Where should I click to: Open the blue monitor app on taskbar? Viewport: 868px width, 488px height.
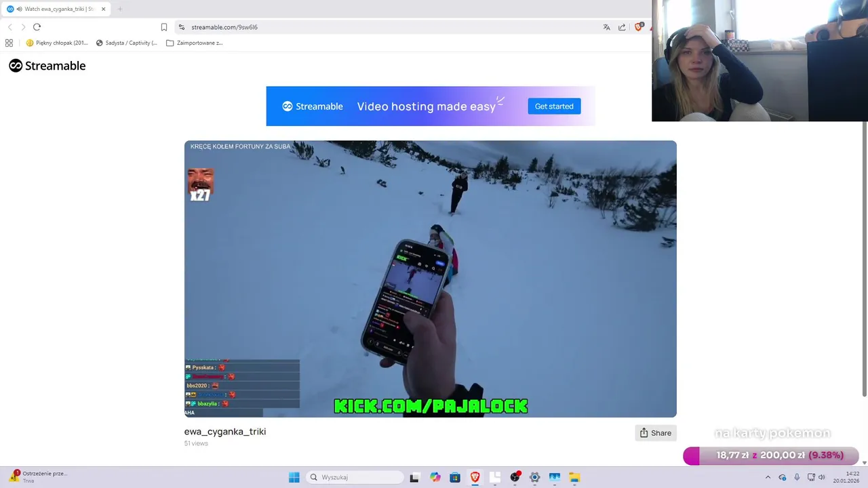coord(554,477)
